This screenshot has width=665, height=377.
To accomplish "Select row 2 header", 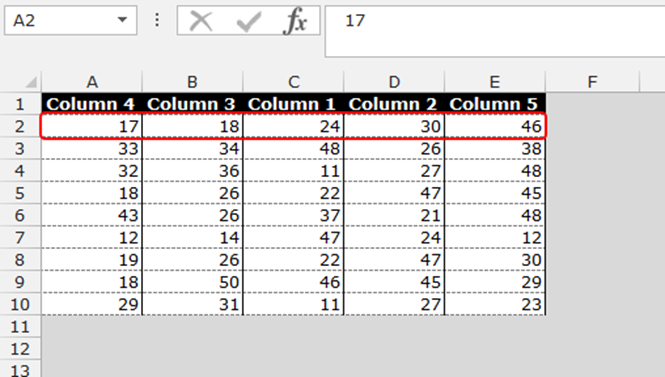I will click(x=20, y=126).
